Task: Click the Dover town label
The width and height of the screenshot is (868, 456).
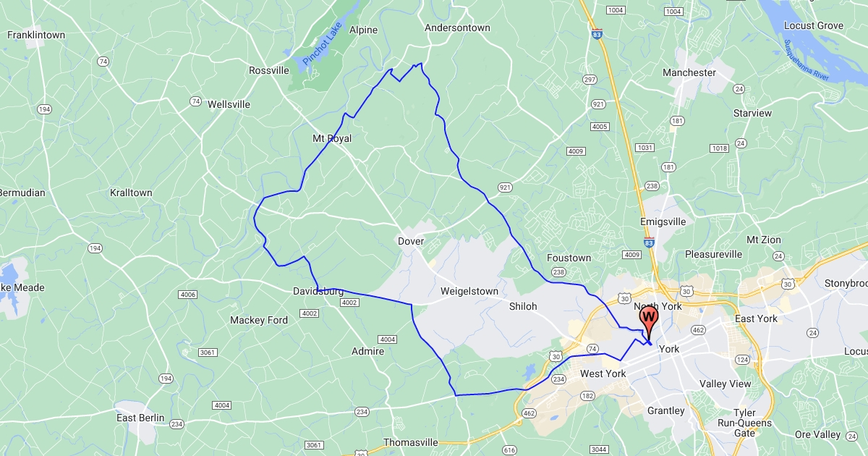Action: [411, 241]
